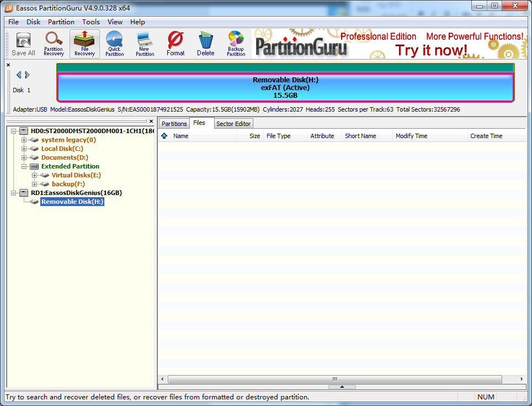Sort files by the Name column
This screenshot has width=532, height=406.
coord(203,136)
